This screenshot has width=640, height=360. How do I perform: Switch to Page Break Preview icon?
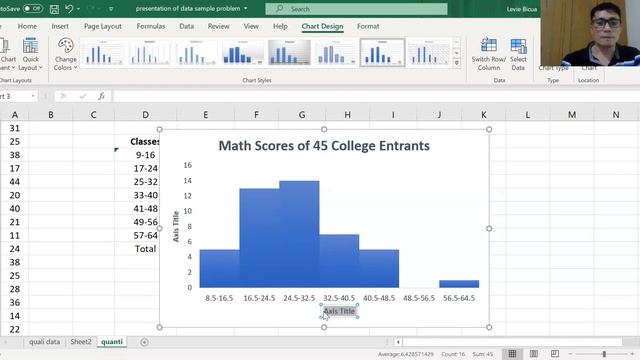pyautogui.click(x=555, y=353)
